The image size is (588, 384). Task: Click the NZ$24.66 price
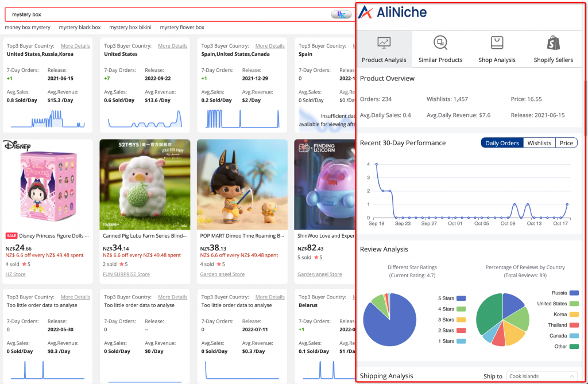[18, 248]
